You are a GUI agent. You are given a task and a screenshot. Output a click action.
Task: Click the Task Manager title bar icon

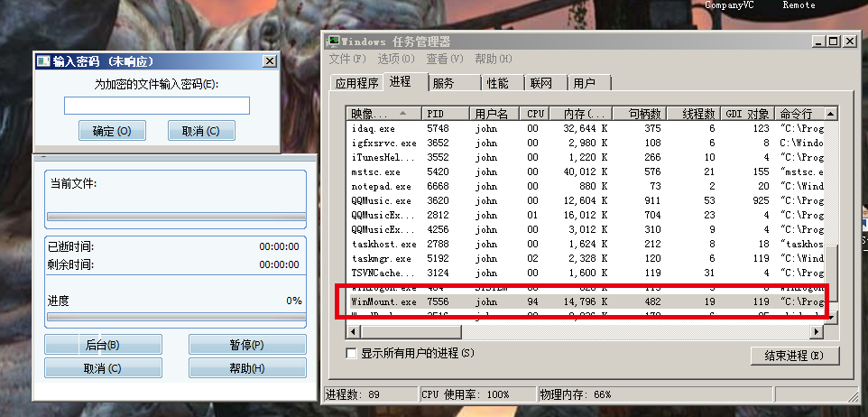pyautogui.click(x=334, y=41)
